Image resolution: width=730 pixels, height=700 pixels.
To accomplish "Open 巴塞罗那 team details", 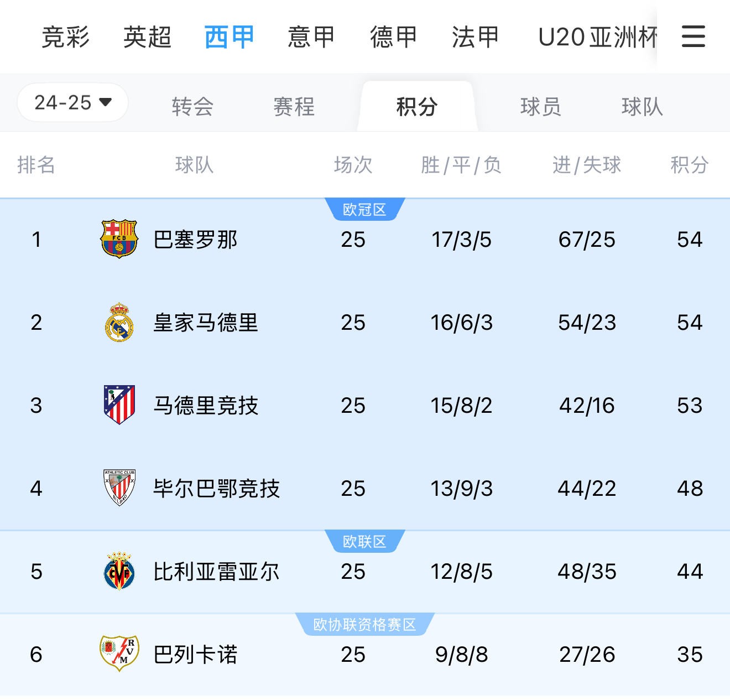I will [x=195, y=239].
